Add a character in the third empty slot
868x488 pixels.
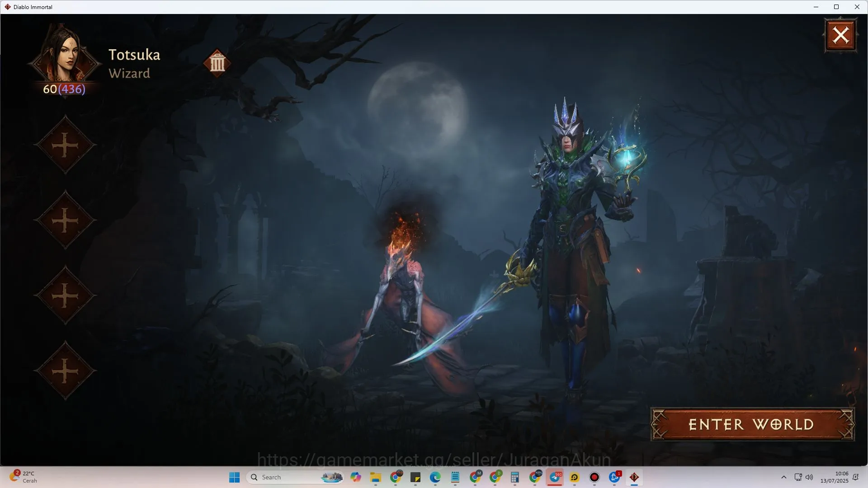coord(65,296)
